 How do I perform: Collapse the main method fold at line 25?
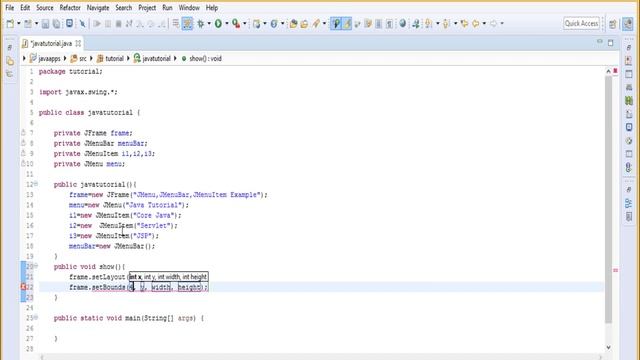pos(36,317)
